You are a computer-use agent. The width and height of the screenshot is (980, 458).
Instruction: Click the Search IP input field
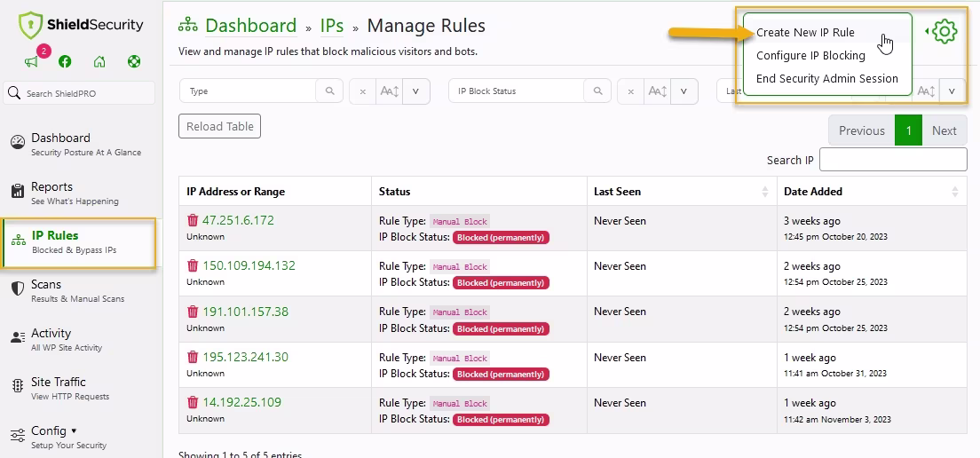click(892, 160)
